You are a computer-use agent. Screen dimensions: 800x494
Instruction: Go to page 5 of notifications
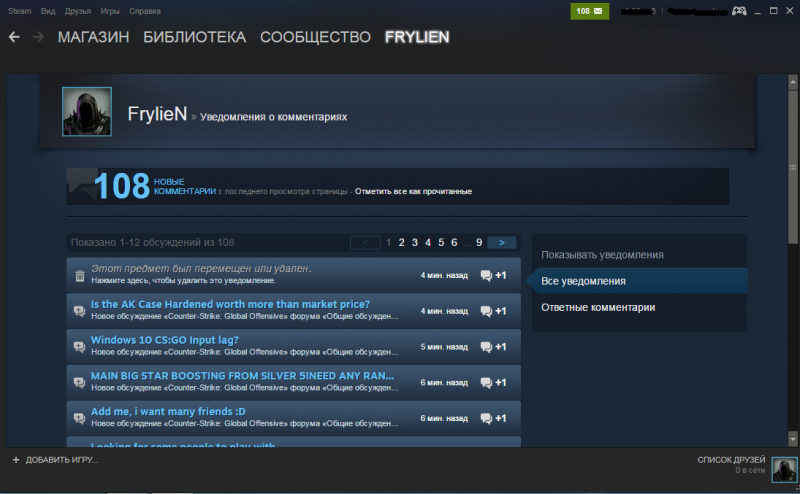pos(441,242)
